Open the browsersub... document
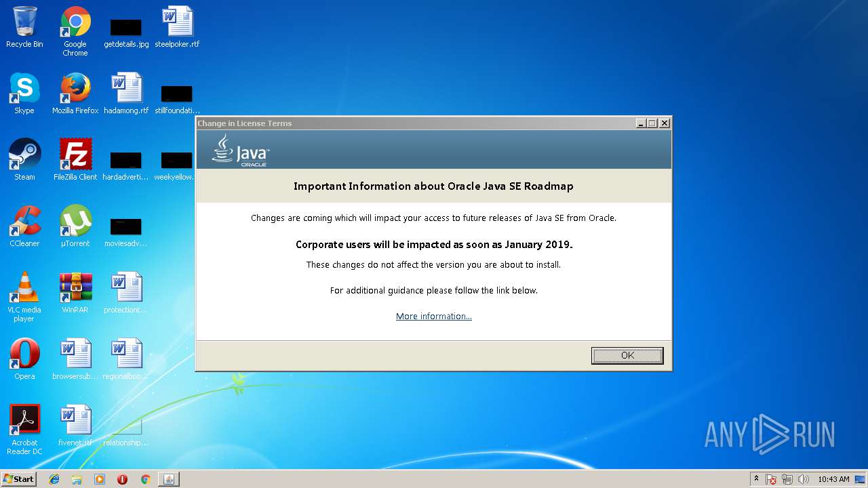This screenshot has width=868, height=488. coord(75,359)
